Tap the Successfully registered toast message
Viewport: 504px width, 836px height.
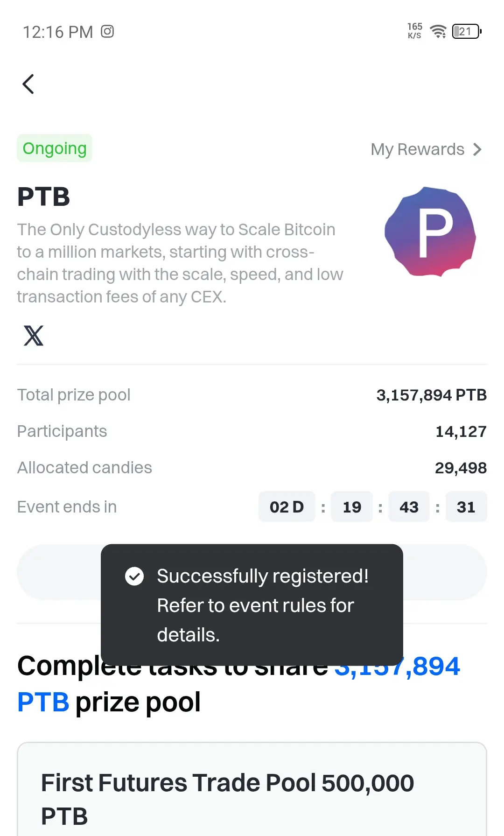252,605
